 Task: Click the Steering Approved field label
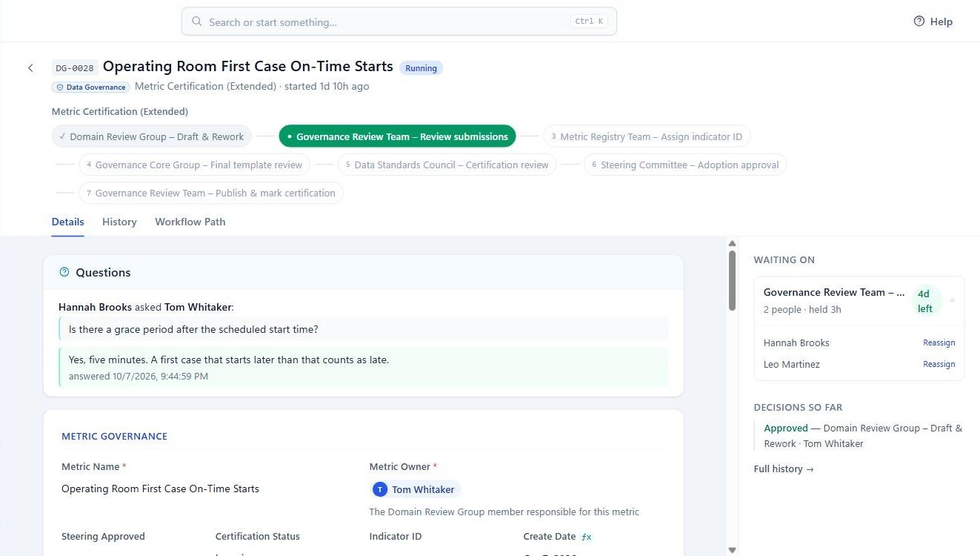(103, 537)
